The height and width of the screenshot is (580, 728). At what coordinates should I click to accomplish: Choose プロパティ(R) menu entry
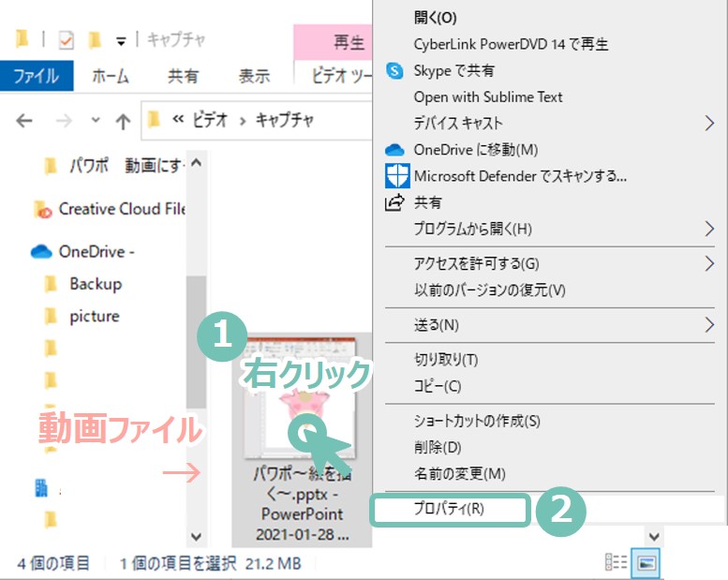click(449, 510)
